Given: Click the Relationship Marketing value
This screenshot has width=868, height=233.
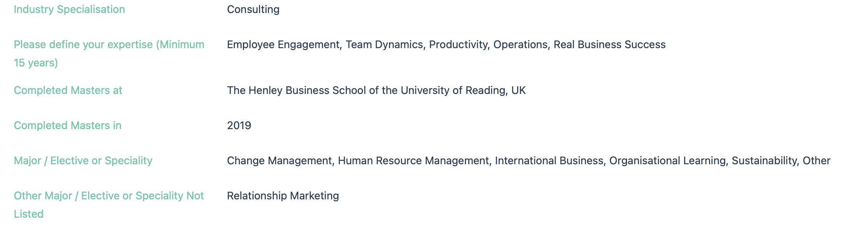Looking at the screenshot, I should [x=283, y=196].
